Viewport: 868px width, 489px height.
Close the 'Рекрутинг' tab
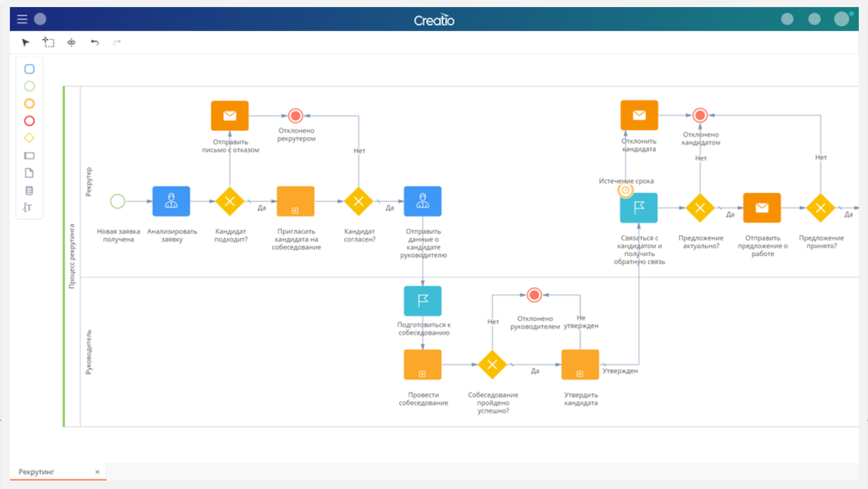pos(98,472)
